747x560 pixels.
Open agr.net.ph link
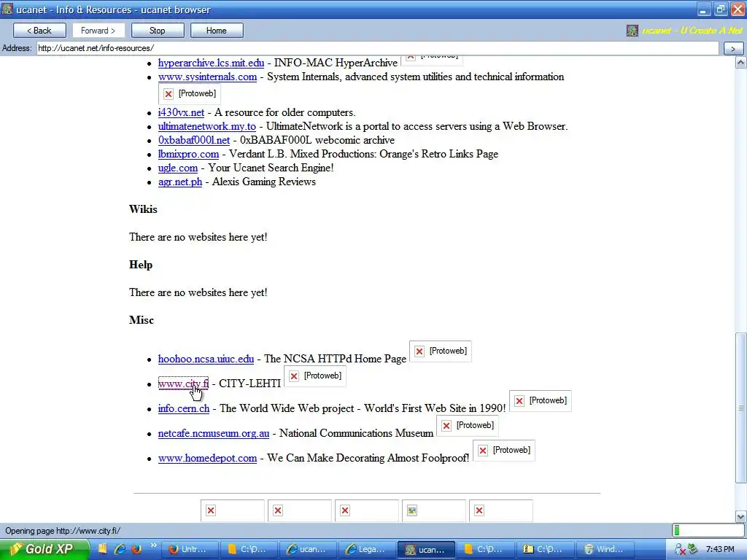pos(180,182)
